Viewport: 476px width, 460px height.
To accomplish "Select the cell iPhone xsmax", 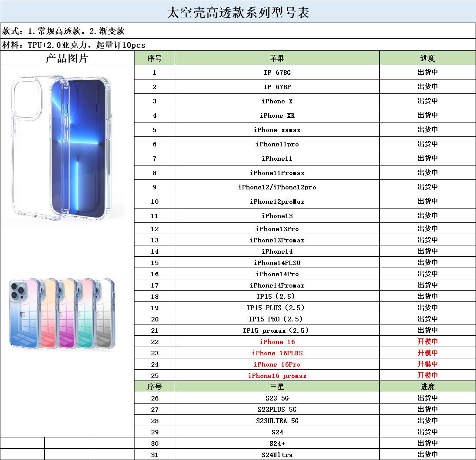I will point(277,130).
